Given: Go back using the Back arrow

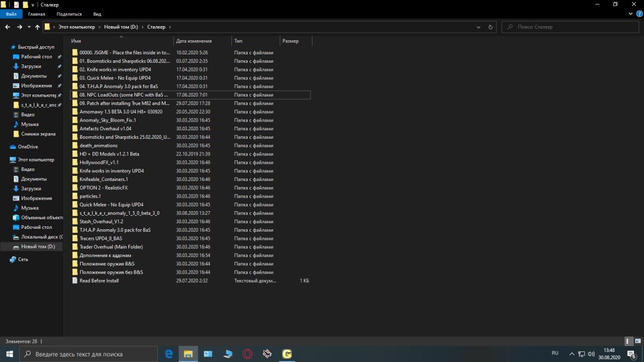Looking at the screenshot, I should click(8, 27).
